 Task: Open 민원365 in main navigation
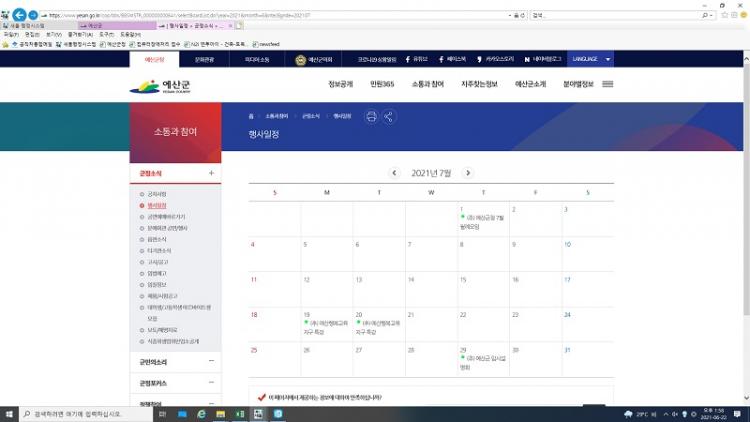click(382, 84)
